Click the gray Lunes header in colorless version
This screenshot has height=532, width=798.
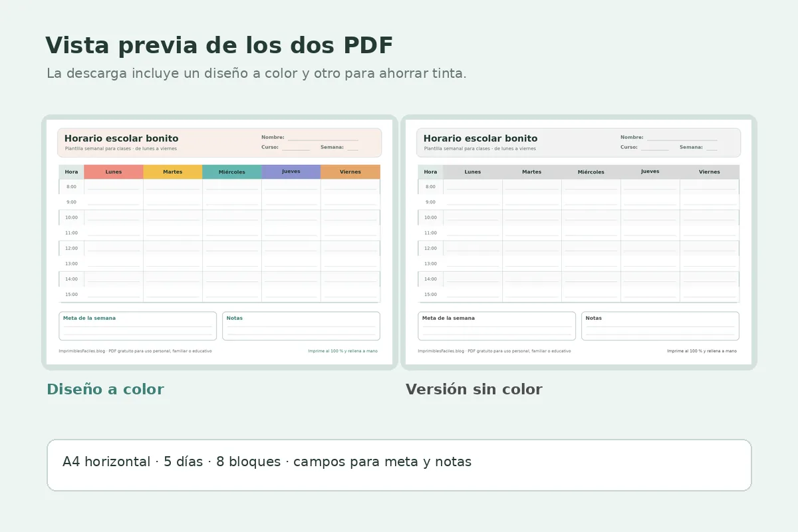pos(473,172)
